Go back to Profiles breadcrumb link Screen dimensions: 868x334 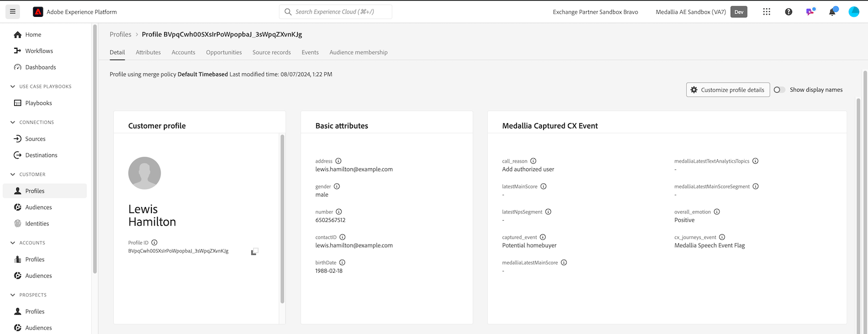coord(120,34)
